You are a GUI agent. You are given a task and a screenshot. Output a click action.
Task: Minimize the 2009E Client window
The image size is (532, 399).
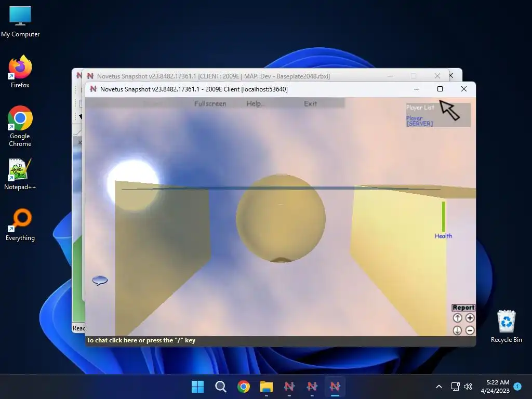pos(417,89)
